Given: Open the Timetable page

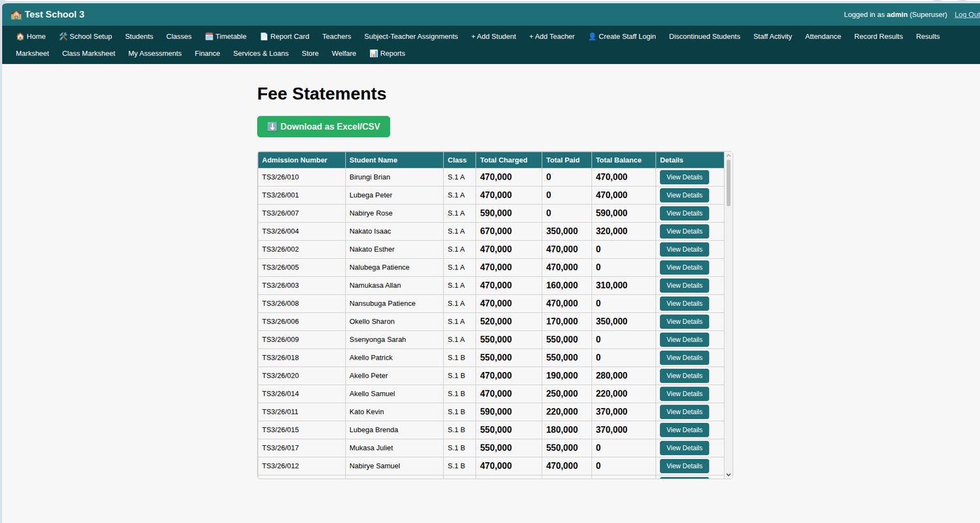Looking at the screenshot, I should point(225,37).
